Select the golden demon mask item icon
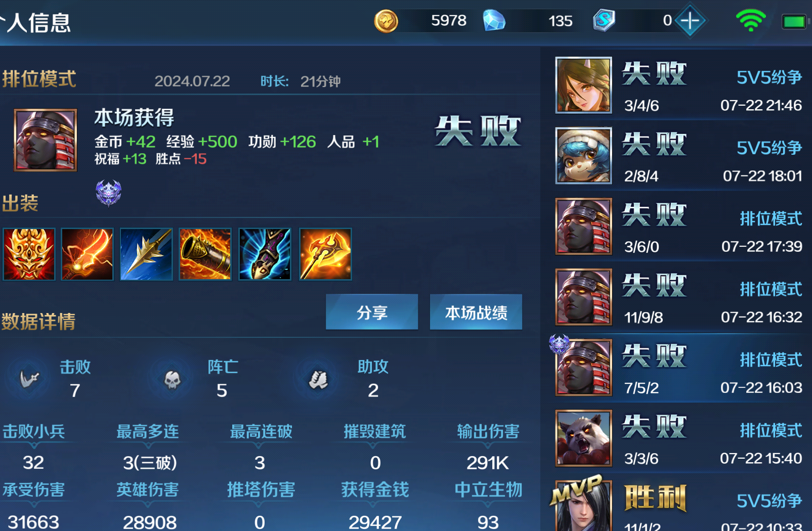Viewport: 812px width, 531px height. coord(29,254)
